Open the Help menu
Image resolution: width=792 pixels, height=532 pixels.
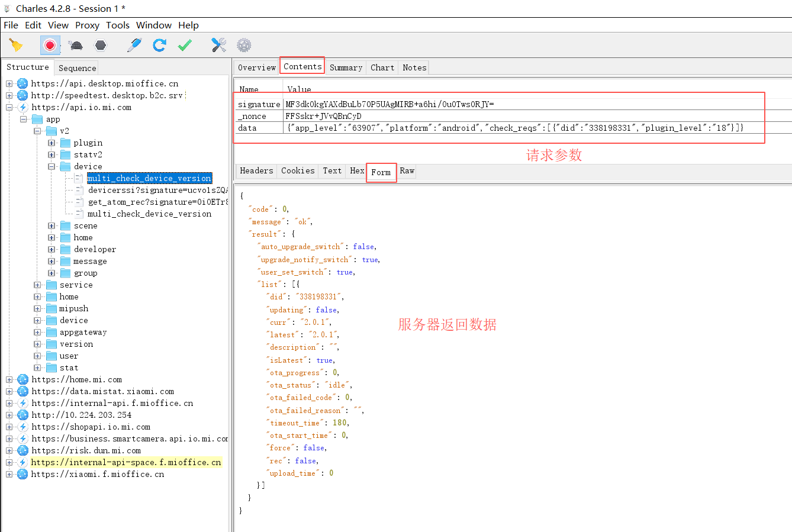click(188, 25)
